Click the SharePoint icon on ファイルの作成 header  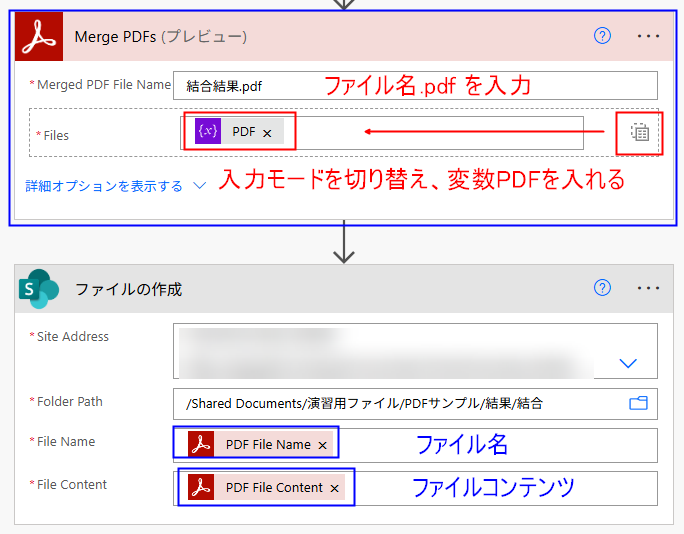coord(39,288)
